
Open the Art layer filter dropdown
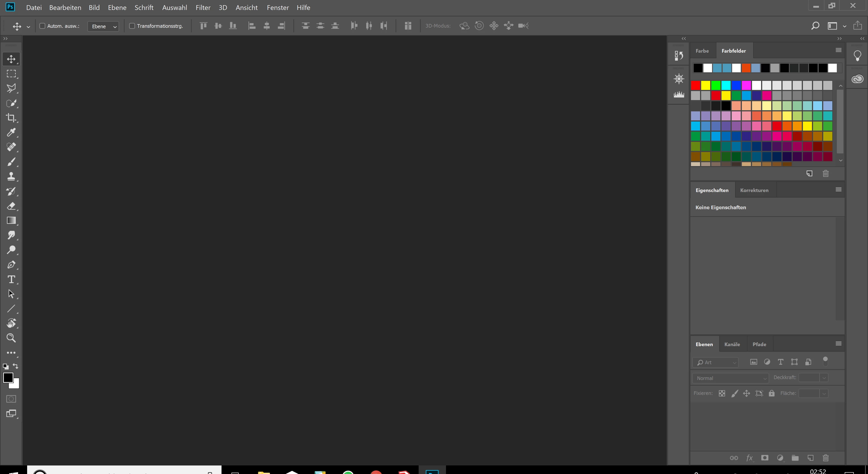point(716,362)
